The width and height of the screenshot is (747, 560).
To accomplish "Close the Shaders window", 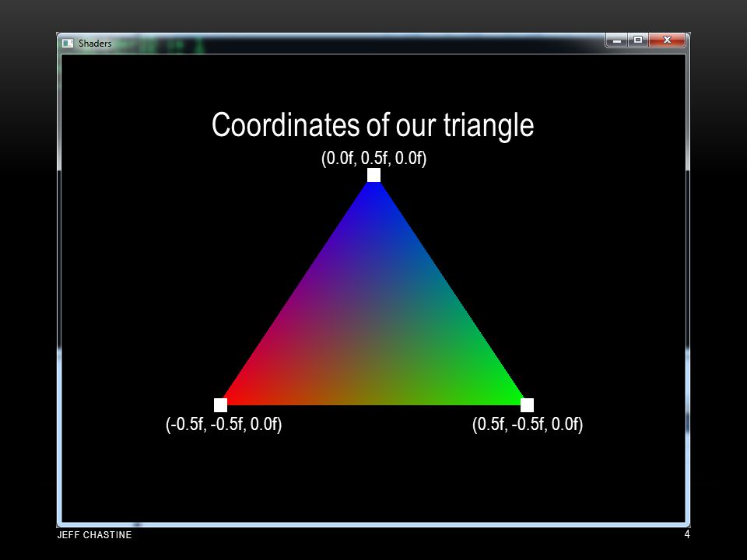I will [x=667, y=40].
